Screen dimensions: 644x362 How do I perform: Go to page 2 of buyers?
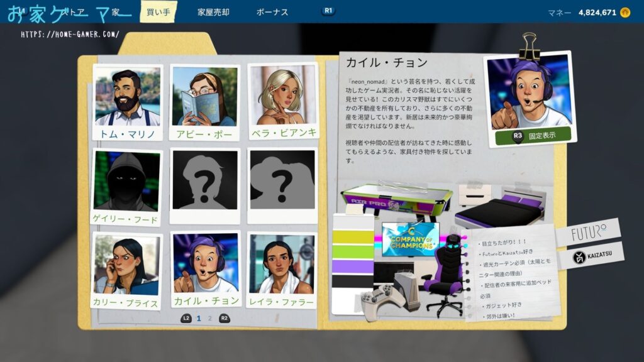pyautogui.click(x=210, y=319)
